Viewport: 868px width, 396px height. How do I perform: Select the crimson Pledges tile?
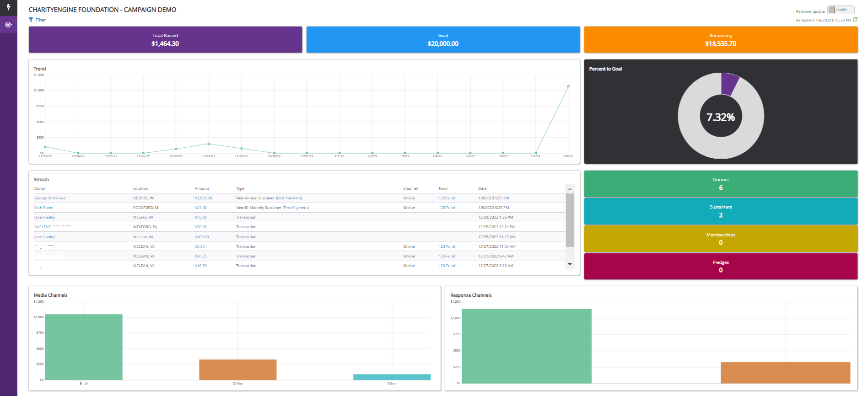click(x=721, y=266)
